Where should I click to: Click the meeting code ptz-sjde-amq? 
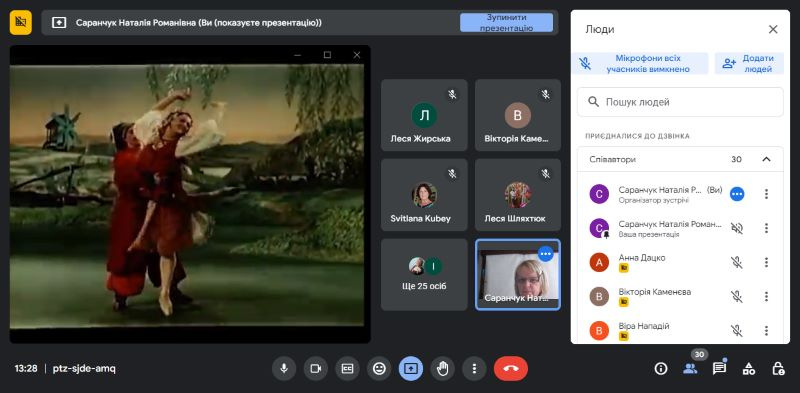coord(84,369)
